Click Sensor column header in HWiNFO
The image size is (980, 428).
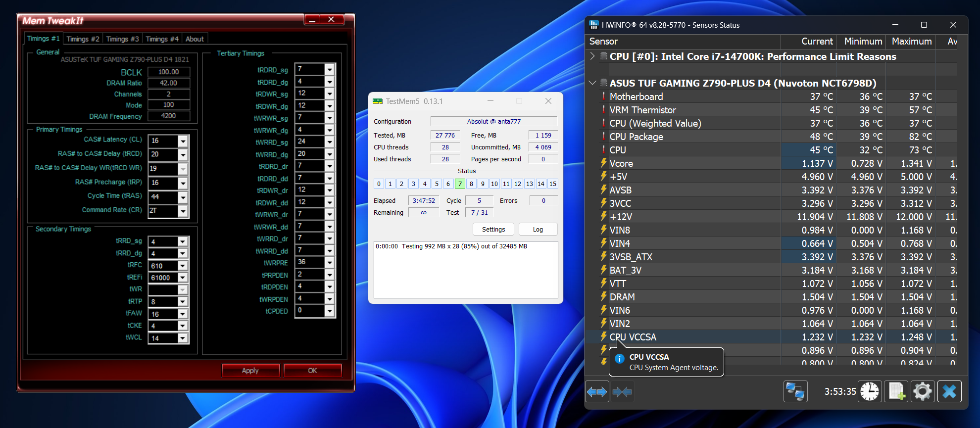pos(683,42)
